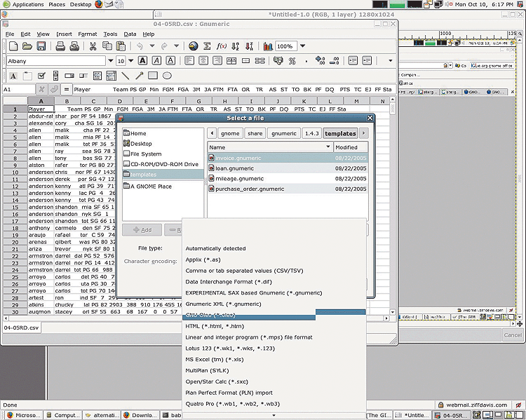The image size is (526, 420).
Task: Click the spreadsheet vertical scrollbar
Action: point(392,205)
